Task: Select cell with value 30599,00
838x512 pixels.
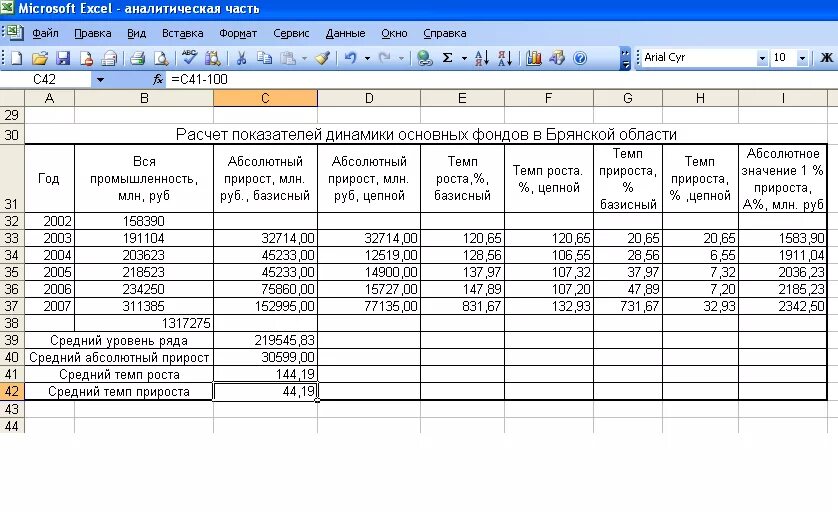Action: (265, 357)
